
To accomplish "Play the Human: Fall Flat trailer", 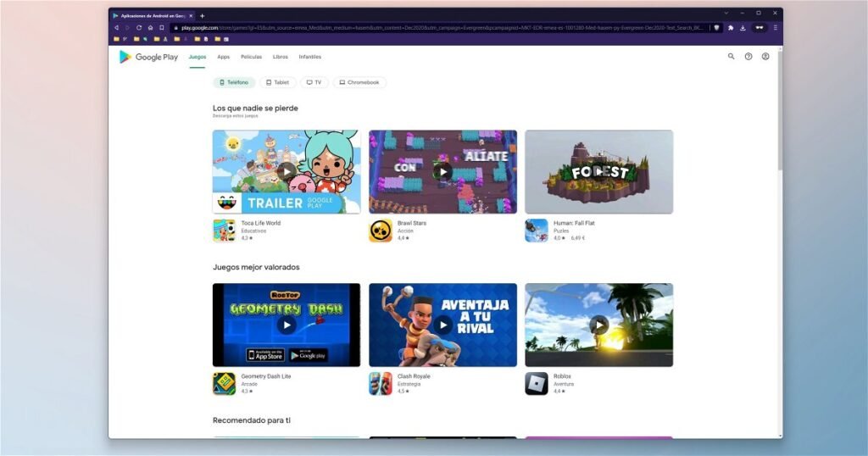I will coord(598,171).
